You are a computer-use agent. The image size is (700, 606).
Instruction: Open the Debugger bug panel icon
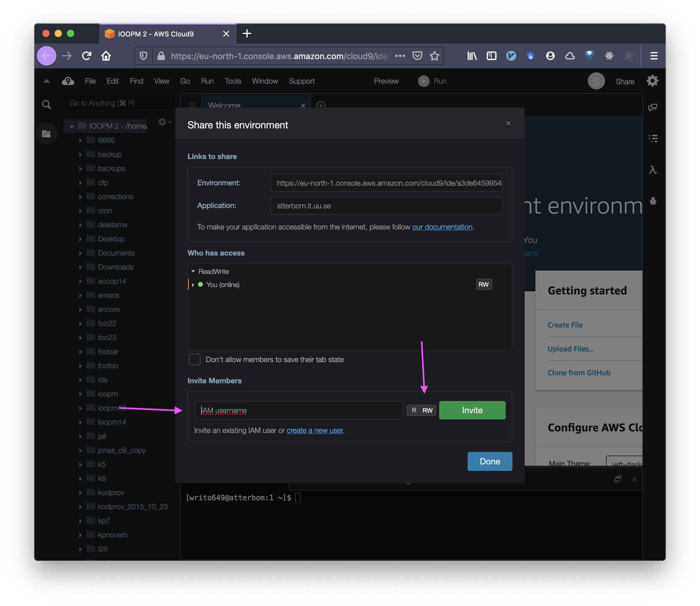[x=653, y=201]
